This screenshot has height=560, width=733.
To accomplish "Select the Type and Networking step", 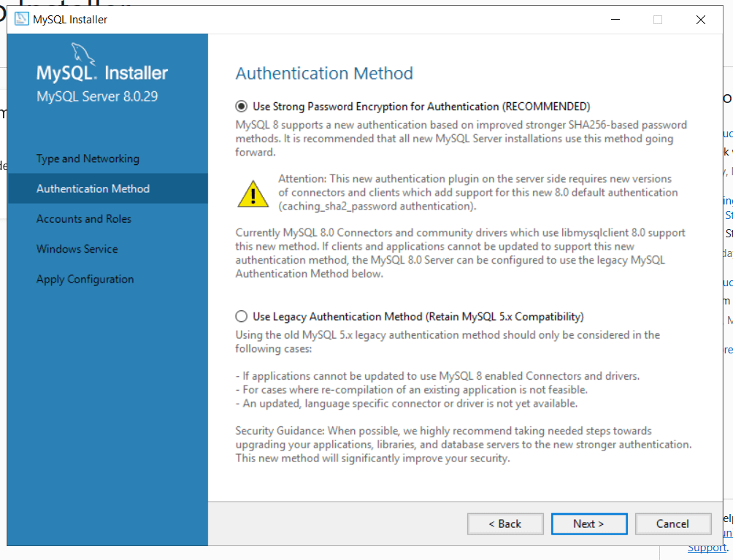I will pyautogui.click(x=88, y=158).
